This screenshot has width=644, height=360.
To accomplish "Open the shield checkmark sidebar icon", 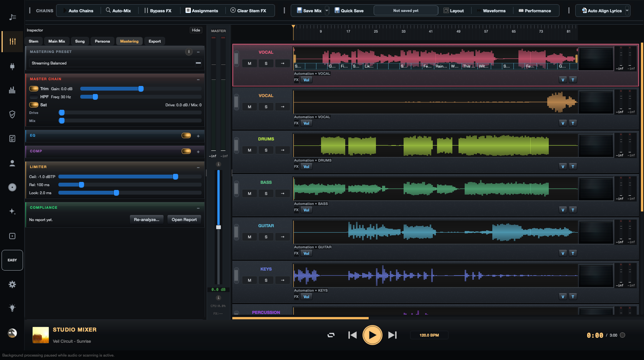I will [12, 114].
